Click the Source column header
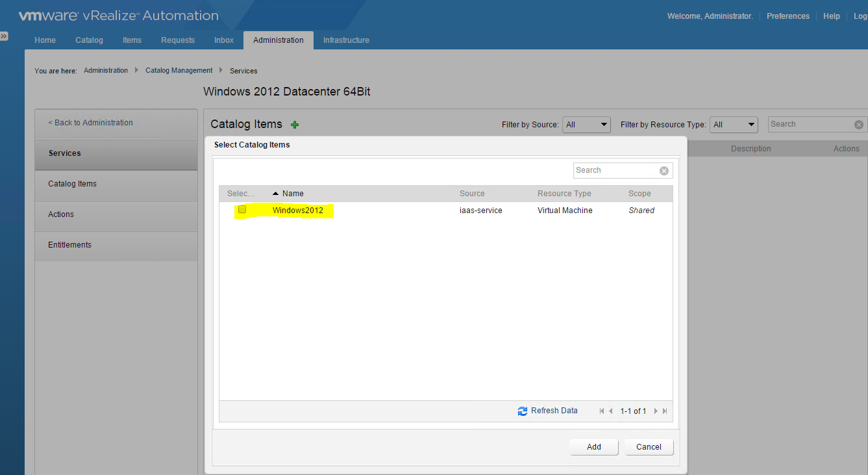The width and height of the screenshot is (868, 475). 472,194
